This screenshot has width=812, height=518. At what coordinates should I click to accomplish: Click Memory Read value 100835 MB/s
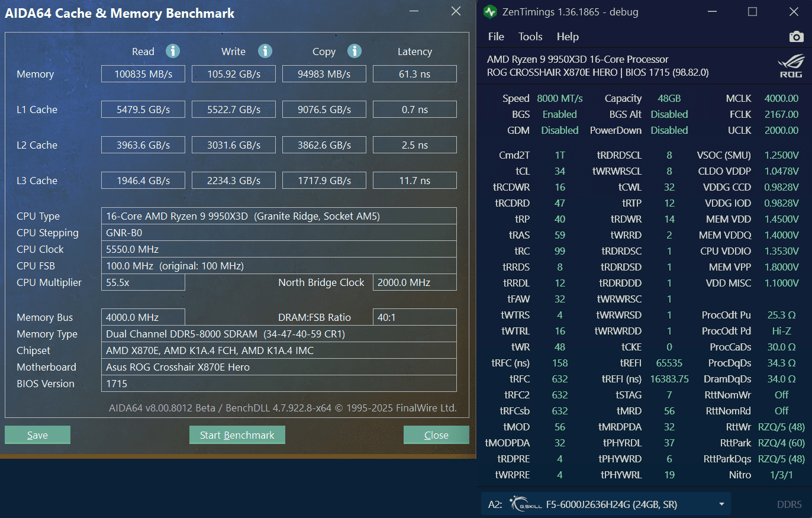pyautogui.click(x=143, y=74)
